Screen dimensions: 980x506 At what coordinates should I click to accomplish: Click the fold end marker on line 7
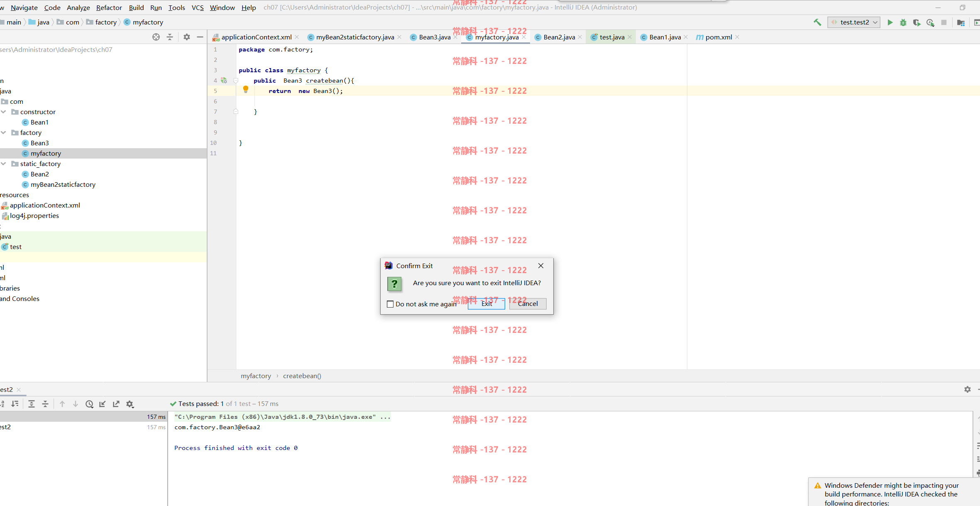[236, 112]
